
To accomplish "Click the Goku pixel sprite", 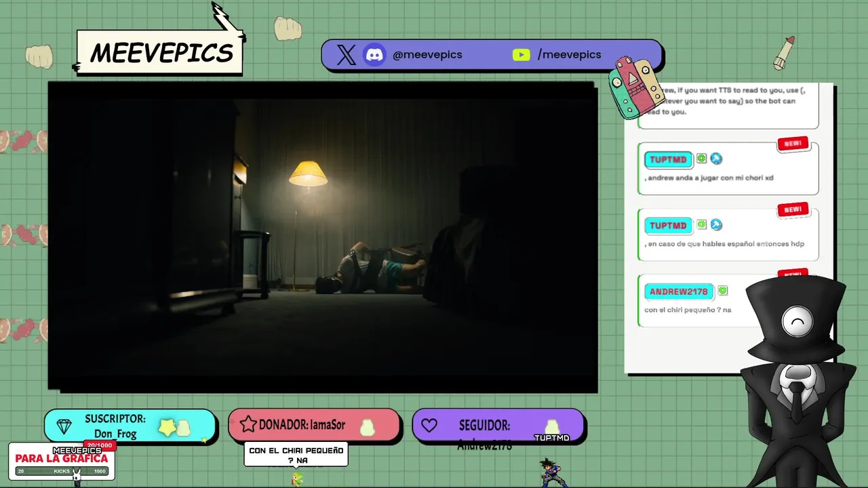I will (x=553, y=472).
